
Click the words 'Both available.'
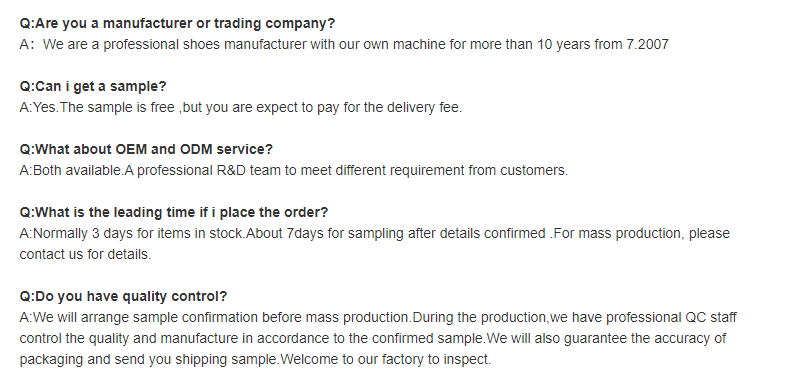pyautogui.click(x=78, y=170)
